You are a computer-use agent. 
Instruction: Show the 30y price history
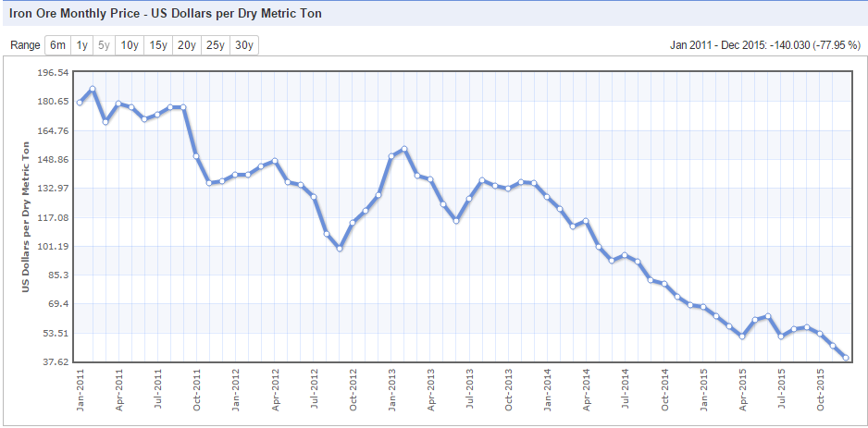[x=244, y=45]
